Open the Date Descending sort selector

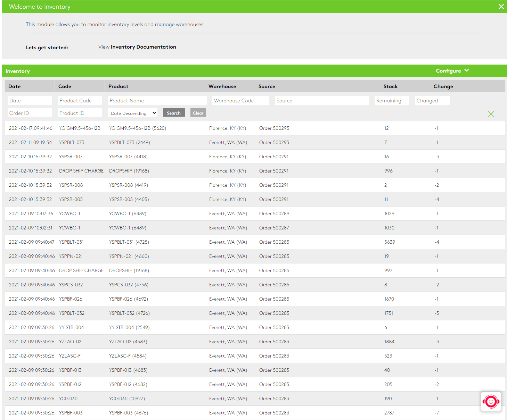[x=132, y=113]
